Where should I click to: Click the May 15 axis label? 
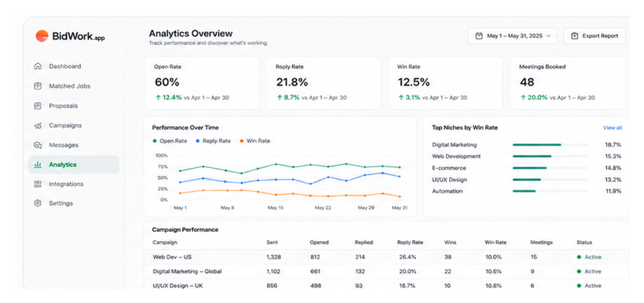coord(275,208)
